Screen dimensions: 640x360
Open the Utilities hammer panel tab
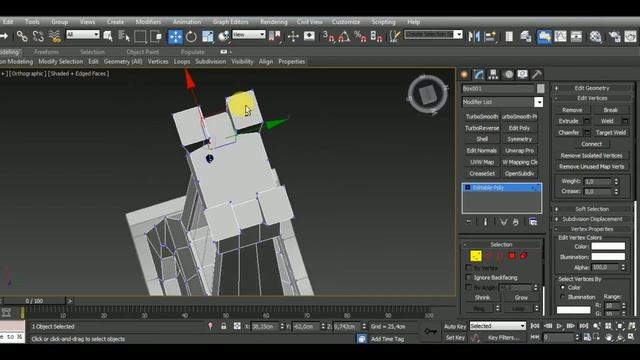(537, 74)
